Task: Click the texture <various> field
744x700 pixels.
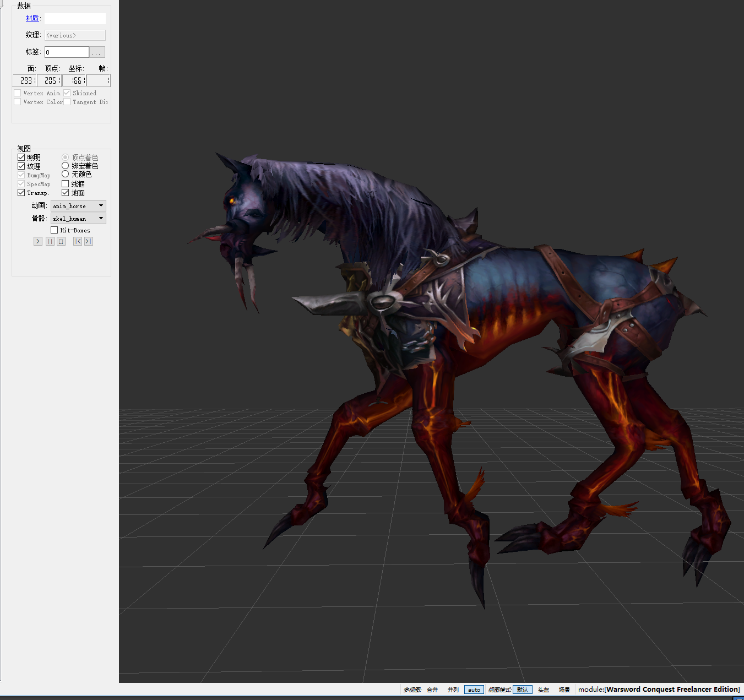Action: [x=75, y=35]
